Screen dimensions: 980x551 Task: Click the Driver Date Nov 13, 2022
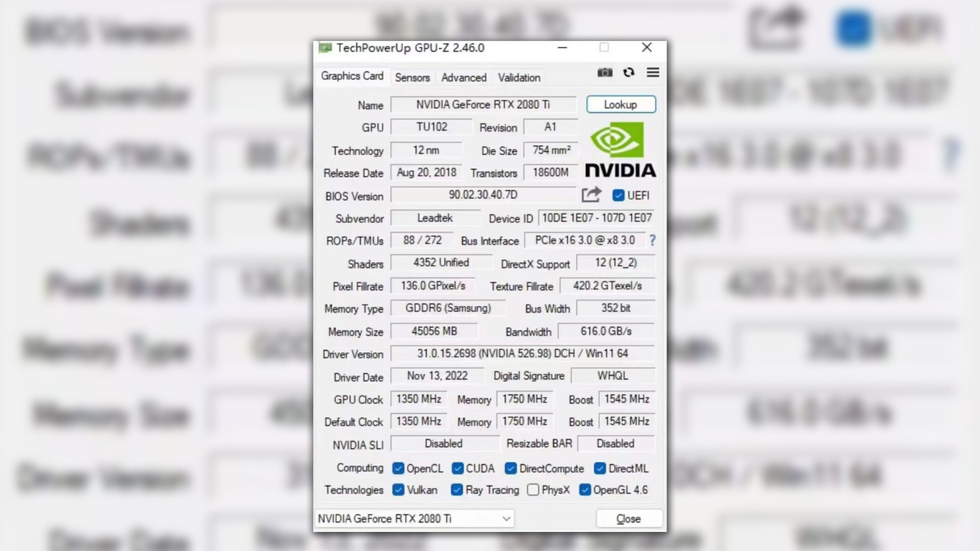click(x=437, y=376)
